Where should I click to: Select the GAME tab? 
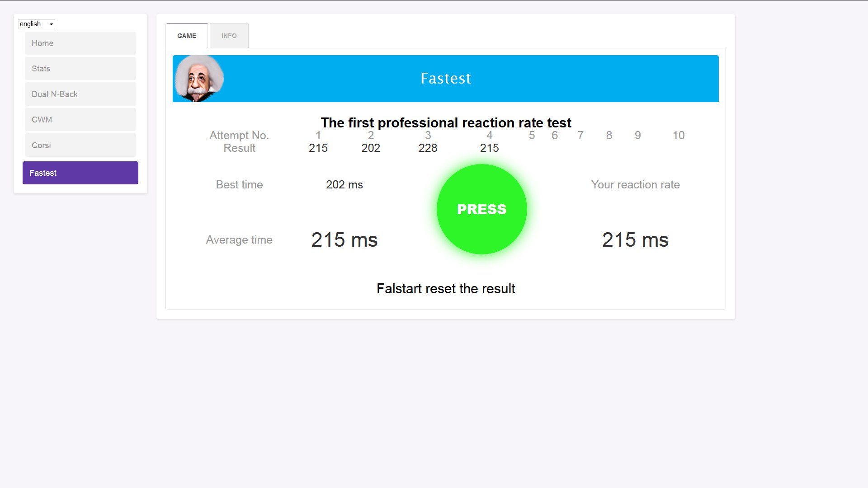coord(187,36)
